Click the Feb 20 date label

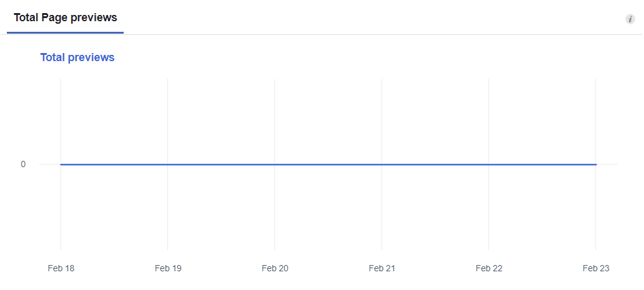pos(275,268)
